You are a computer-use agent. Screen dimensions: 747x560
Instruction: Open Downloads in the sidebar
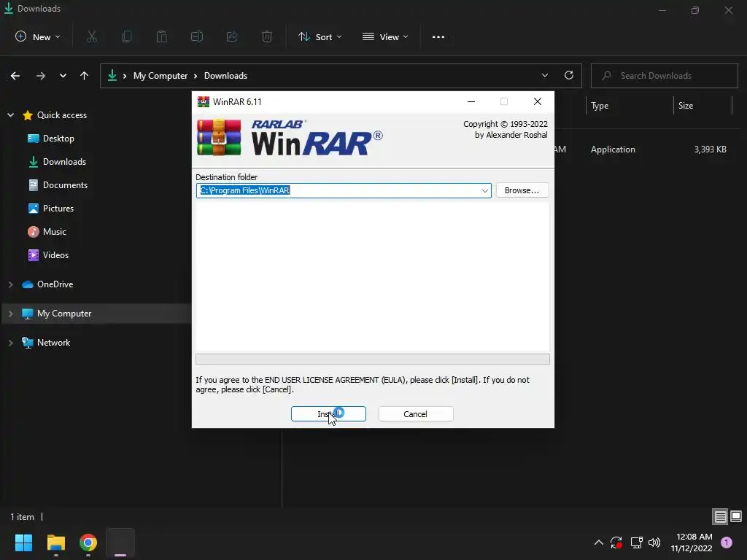tap(64, 161)
